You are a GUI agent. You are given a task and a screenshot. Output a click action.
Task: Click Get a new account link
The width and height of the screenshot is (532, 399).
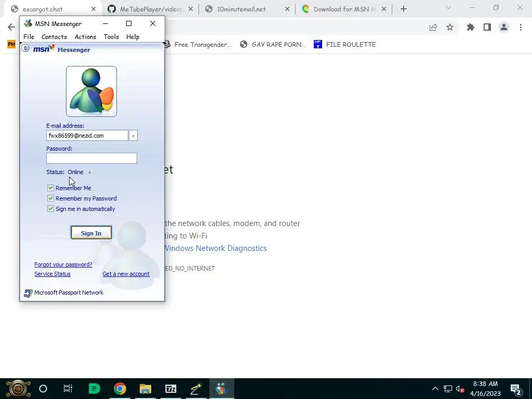[126, 274]
